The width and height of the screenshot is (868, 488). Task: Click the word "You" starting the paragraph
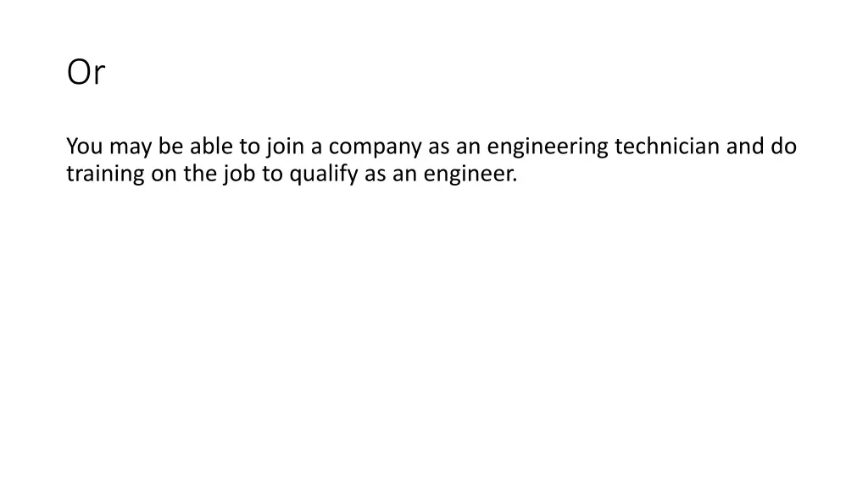point(85,146)
